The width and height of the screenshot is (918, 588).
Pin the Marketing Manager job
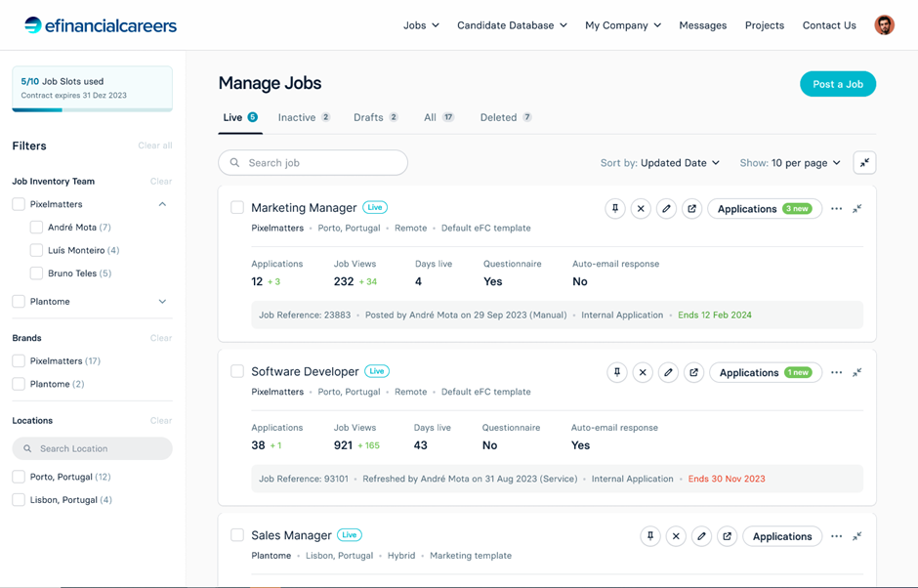point(615,208)
